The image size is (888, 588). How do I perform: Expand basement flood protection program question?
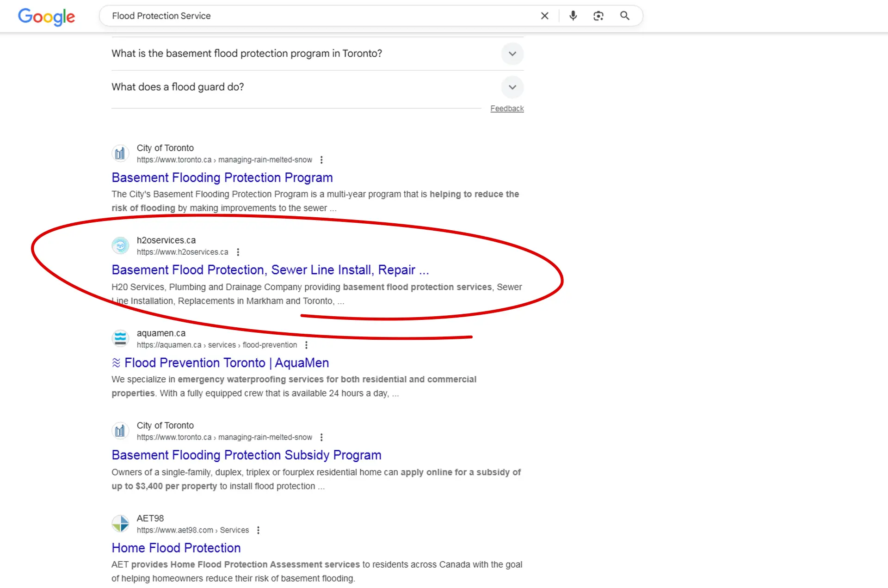coord(512,54)
